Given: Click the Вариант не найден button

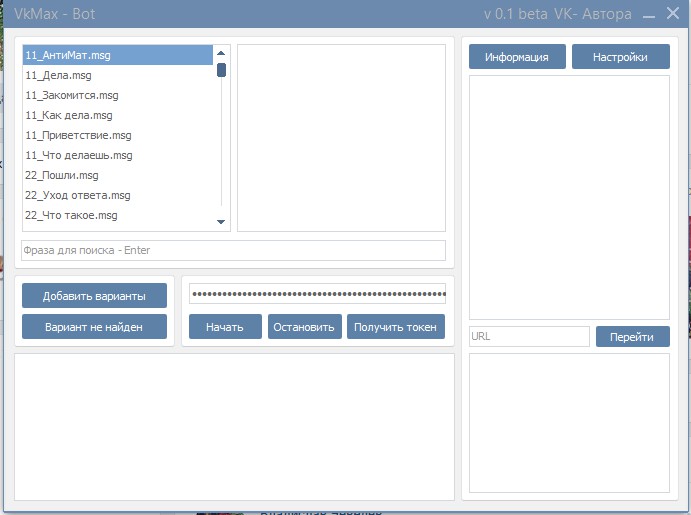Looking at the screenshot, I should (94, 327).
